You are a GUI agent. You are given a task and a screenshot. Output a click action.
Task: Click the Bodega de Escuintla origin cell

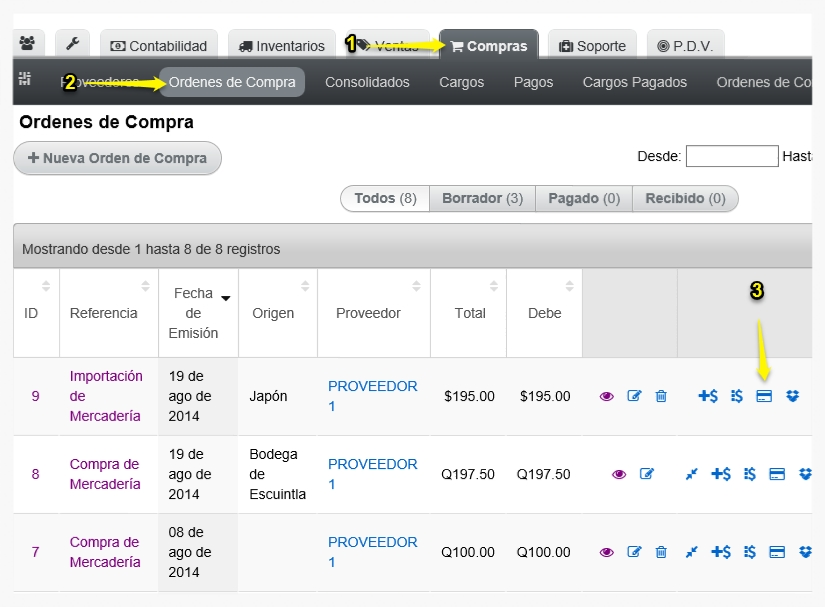coord(277,474)
